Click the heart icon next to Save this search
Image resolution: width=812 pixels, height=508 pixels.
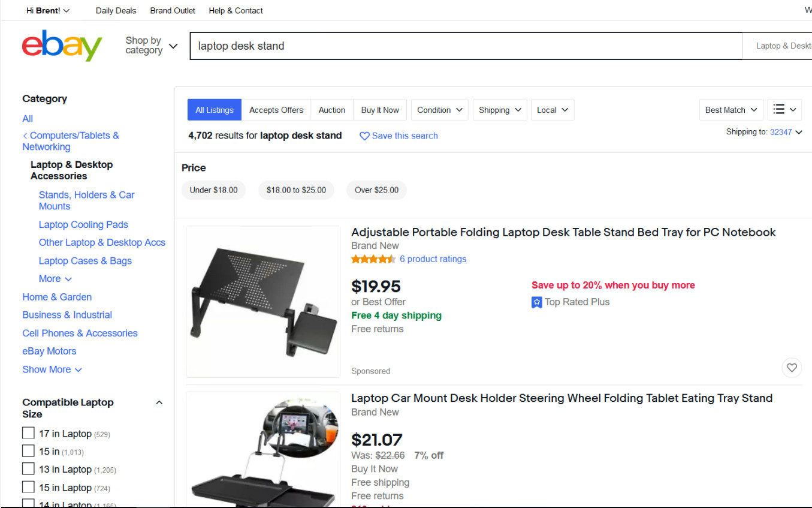click(x=364, y=136)
